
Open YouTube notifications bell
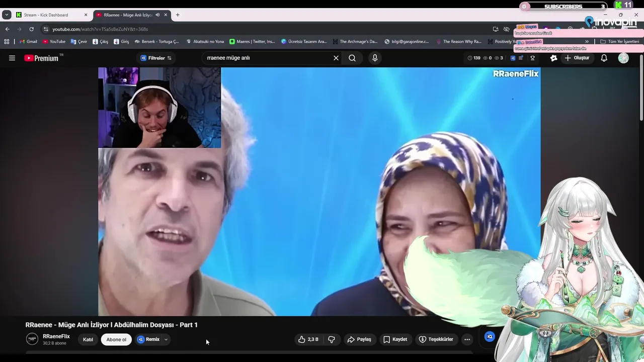coord(604,58)
